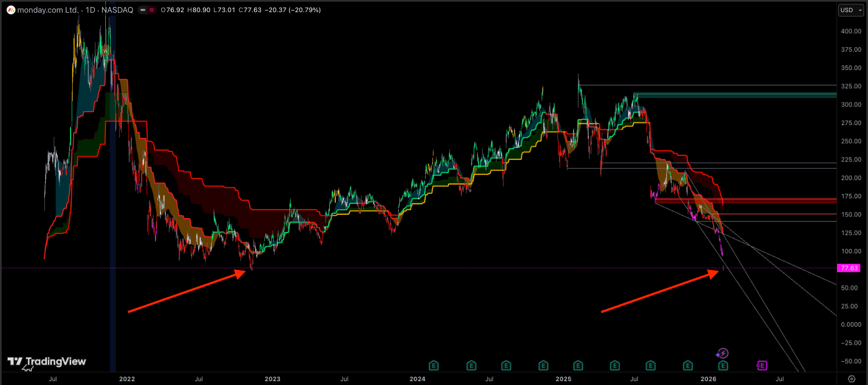The width and height of the screenshot is (868, 385).
Task: Click the 2025 time axis label
Action: click(564, 379)
